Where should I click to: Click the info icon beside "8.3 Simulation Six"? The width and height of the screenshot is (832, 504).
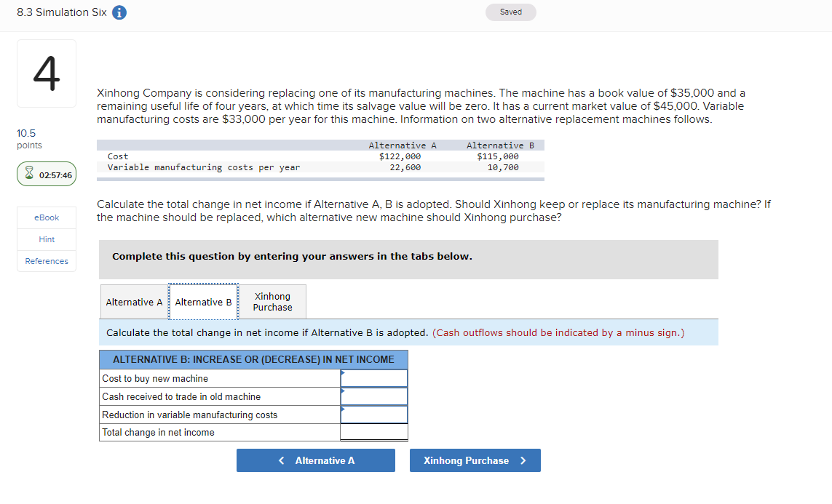pyautogui.click(x=119, y=12)
